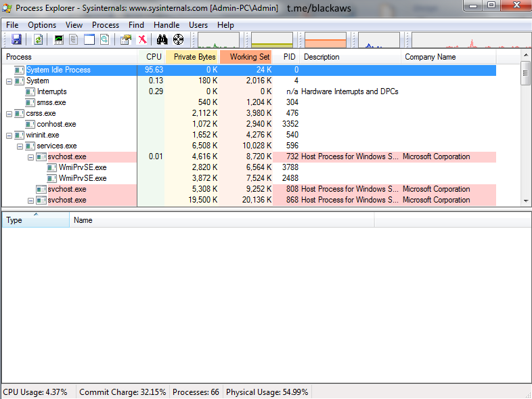Collapse the svchost.exe PID 732 node
Screen dimensions: 532x399
pos(31,157)
